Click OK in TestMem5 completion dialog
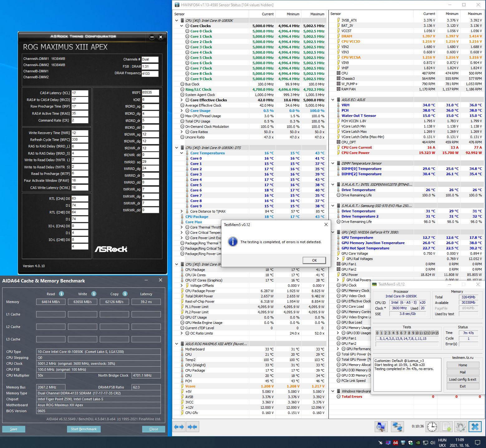The image size is (486, 448). [314, 260]
